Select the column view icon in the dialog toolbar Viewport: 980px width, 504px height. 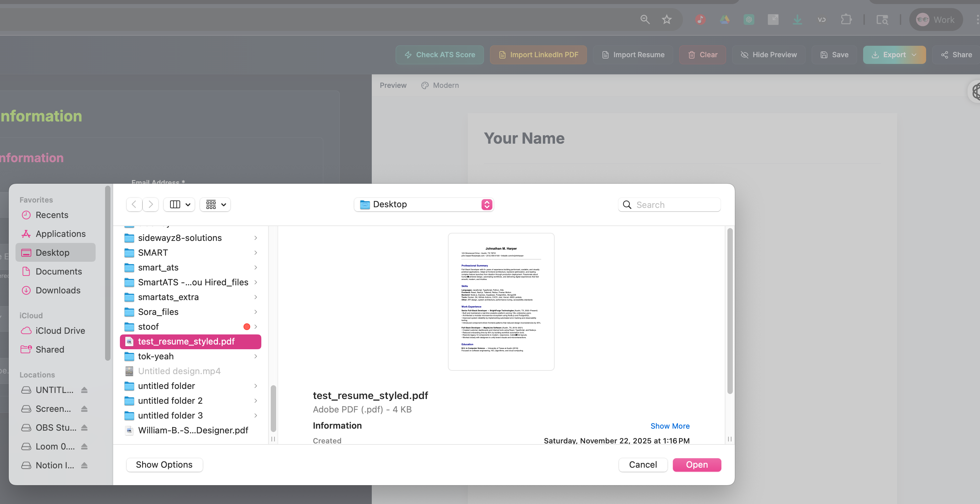tap(175, 204)
